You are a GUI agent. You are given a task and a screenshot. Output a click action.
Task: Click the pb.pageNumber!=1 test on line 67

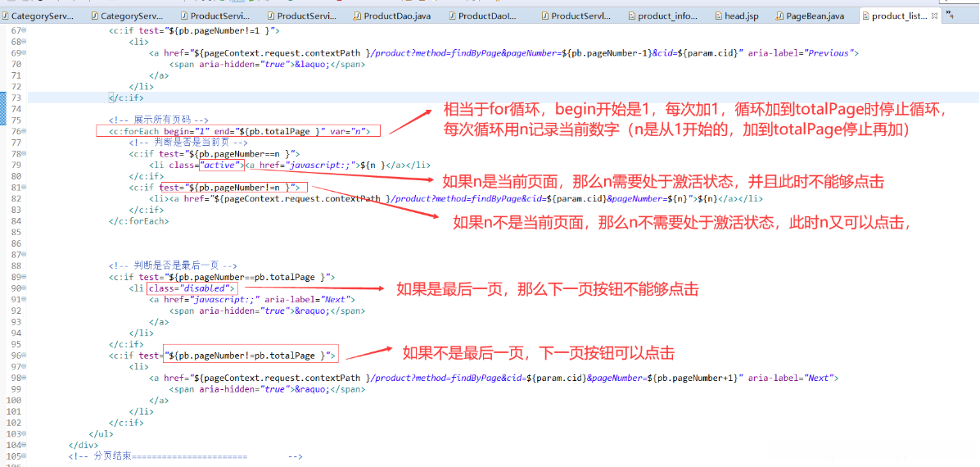tap(195, 30)
